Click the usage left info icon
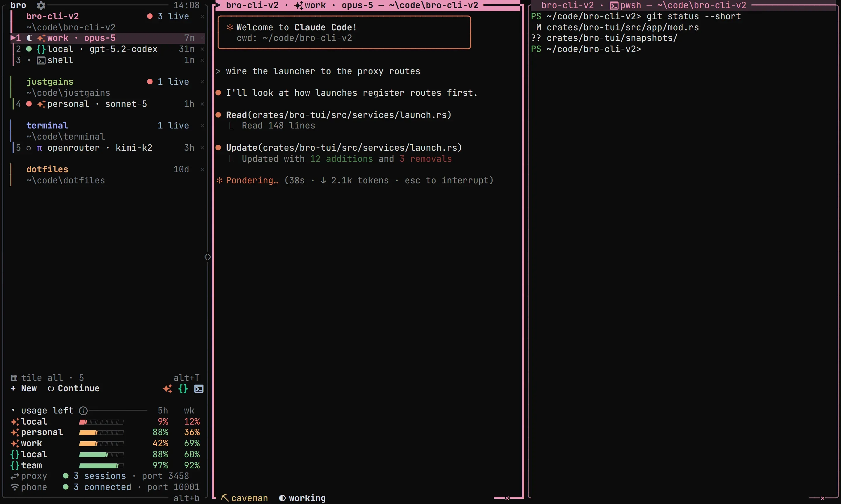 pos(83,411)
